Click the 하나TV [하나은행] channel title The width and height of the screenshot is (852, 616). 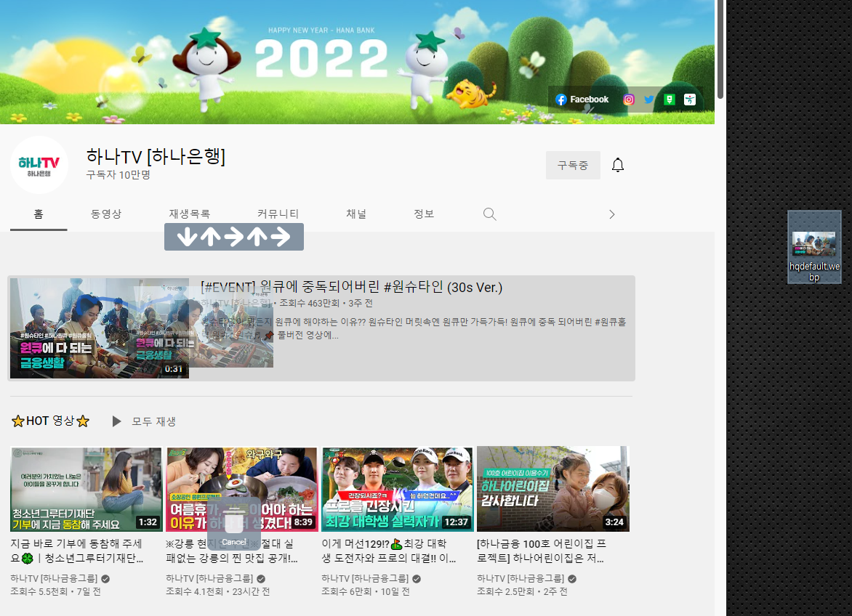pyautogui.click(x=156, y=156)
